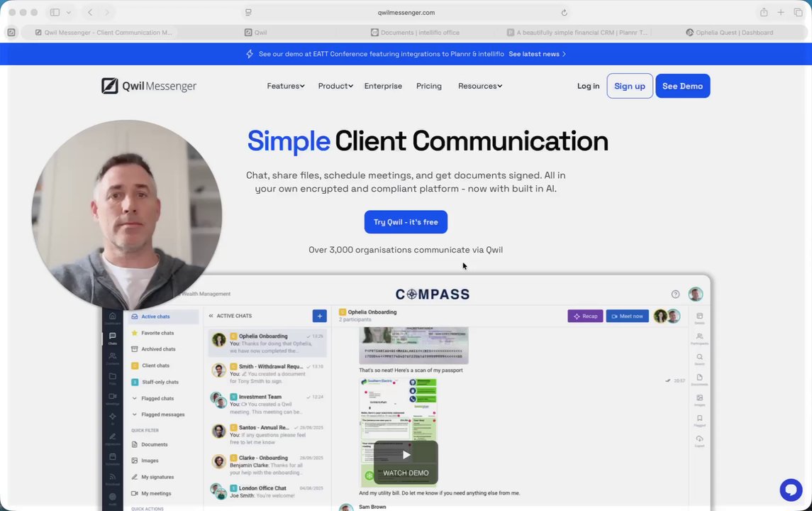Click the Search icon on right rail
Image resolution: width=812 pixels, height=511 pixels.
(700, 358)
